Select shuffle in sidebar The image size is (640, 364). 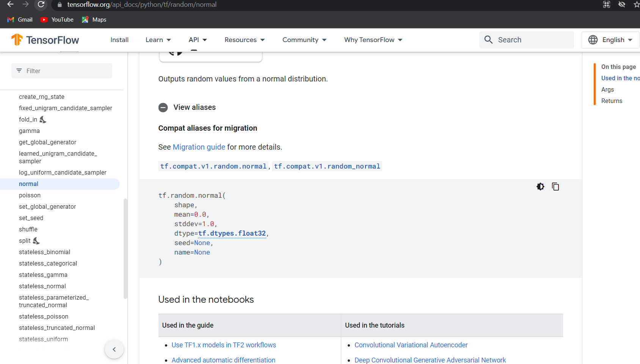(28, 230)
